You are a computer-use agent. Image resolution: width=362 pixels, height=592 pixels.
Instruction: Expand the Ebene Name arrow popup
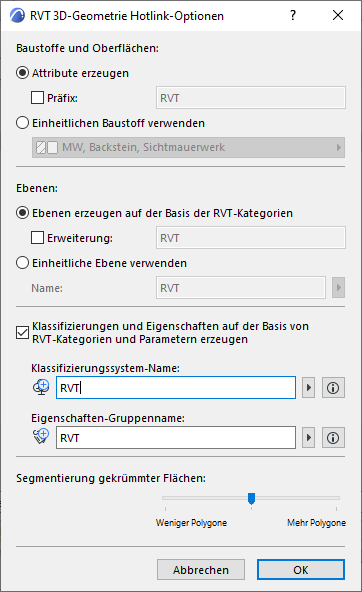[338, 288]
